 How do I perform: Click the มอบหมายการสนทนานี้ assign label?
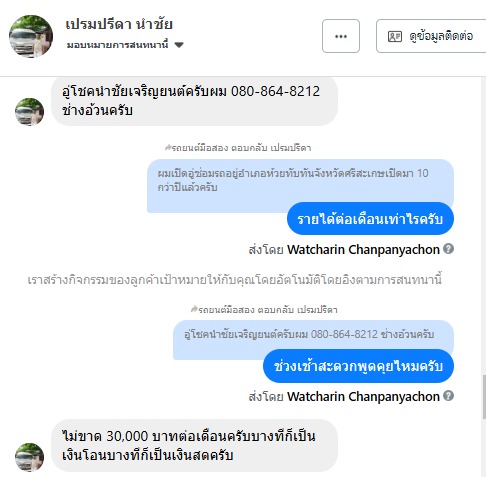[x=117, y=45]
